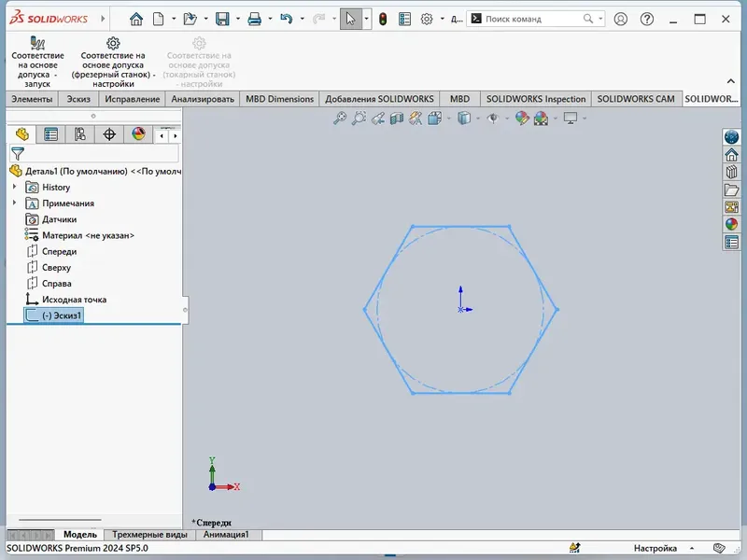Click the Zoom to Fit magnifier icon
The width and height of the screenshot is (747, 560).
(x=339, y=119)
